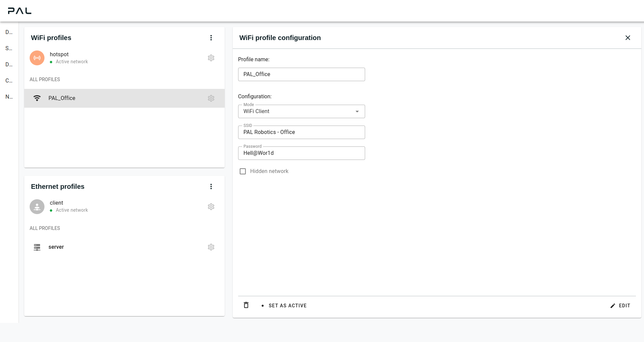
Task: Open WiFi profiles three-dot menu
Action: point(211,38)
